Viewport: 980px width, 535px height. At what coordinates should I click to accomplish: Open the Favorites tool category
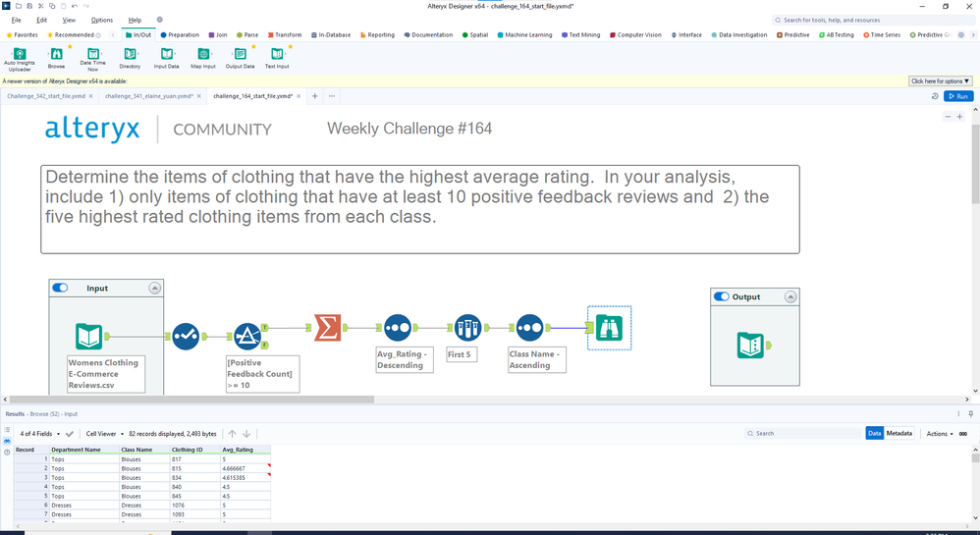pyautogui.click(x=22, y=35)
